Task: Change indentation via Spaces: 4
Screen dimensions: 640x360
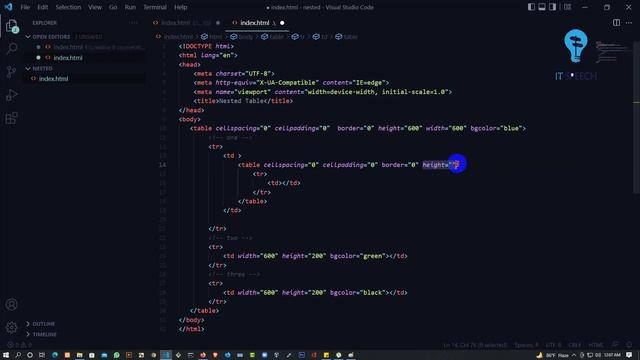Action: click(x=527, y=345)
